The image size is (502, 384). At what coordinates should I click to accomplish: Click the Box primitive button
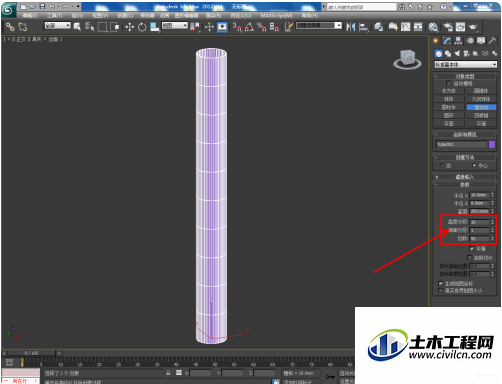[x=449, y=91]
